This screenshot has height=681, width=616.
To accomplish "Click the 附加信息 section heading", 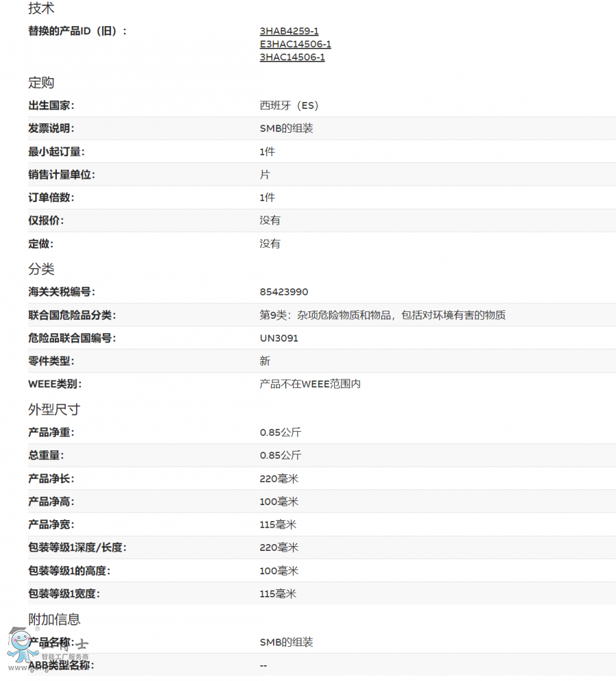I will pos(54,619).
